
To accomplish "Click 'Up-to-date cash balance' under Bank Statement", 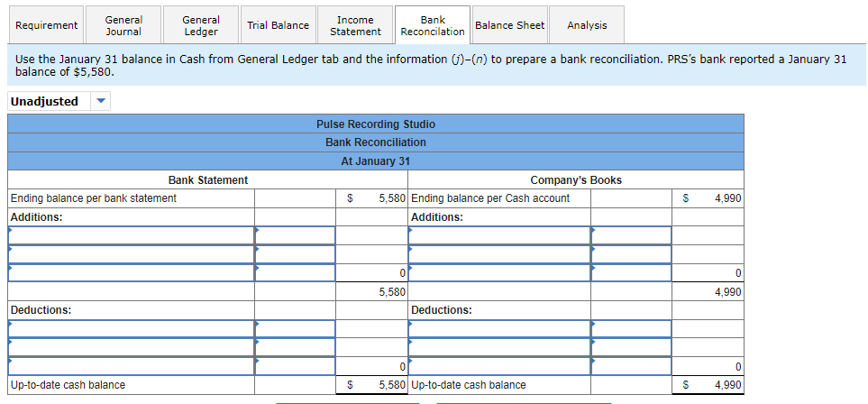I will point(69,384).
